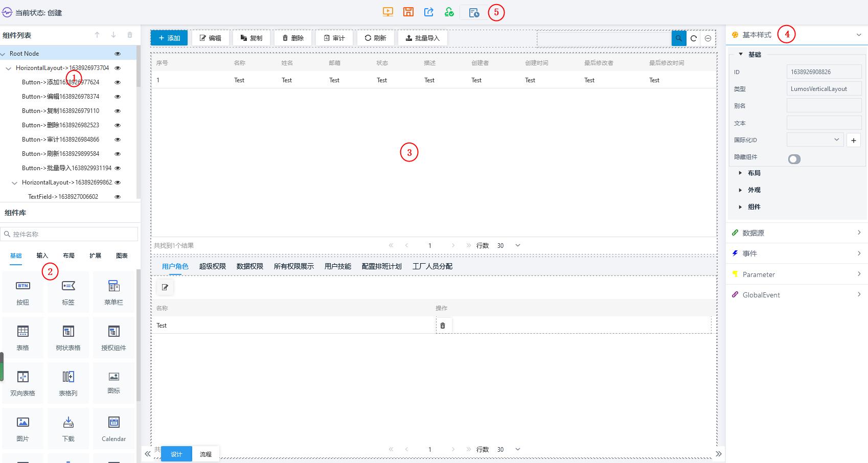Toggle visibility of Button 删除 node
Viewport: 868px width, 463px height.
[118, 125]
